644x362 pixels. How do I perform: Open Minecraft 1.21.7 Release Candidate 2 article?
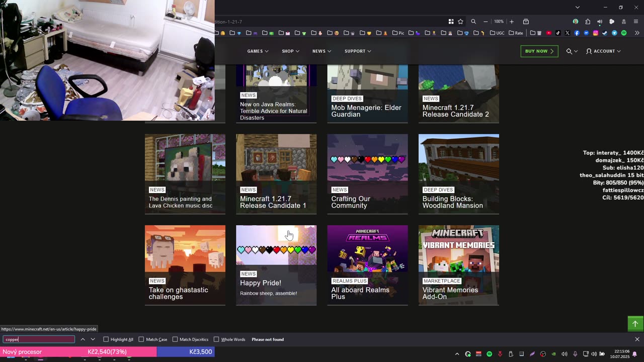click(459, 94)
